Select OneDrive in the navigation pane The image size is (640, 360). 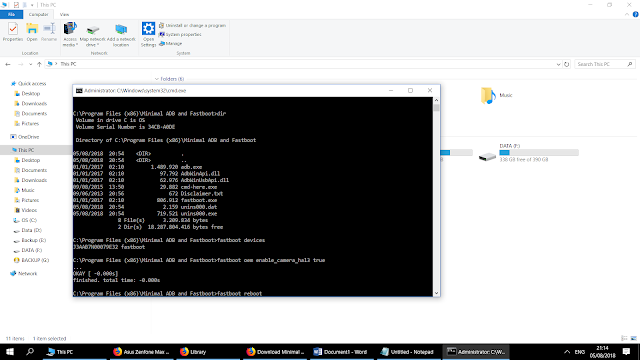[x=28, y=137]
